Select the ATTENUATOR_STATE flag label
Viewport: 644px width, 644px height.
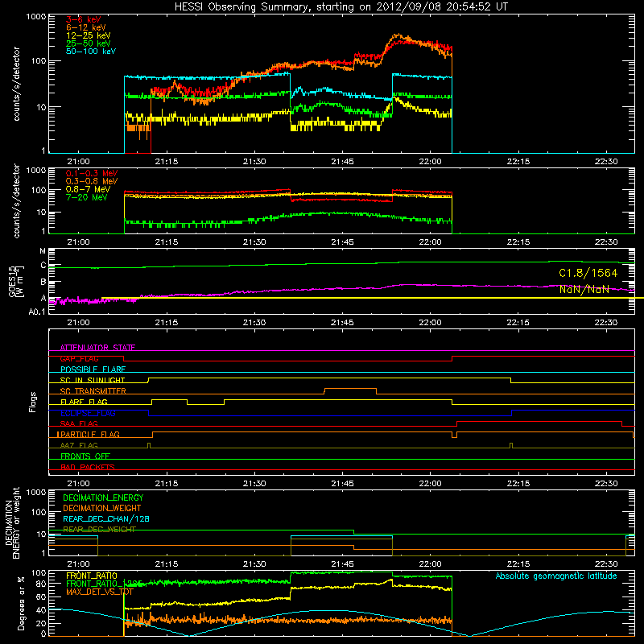coord(97,348)
